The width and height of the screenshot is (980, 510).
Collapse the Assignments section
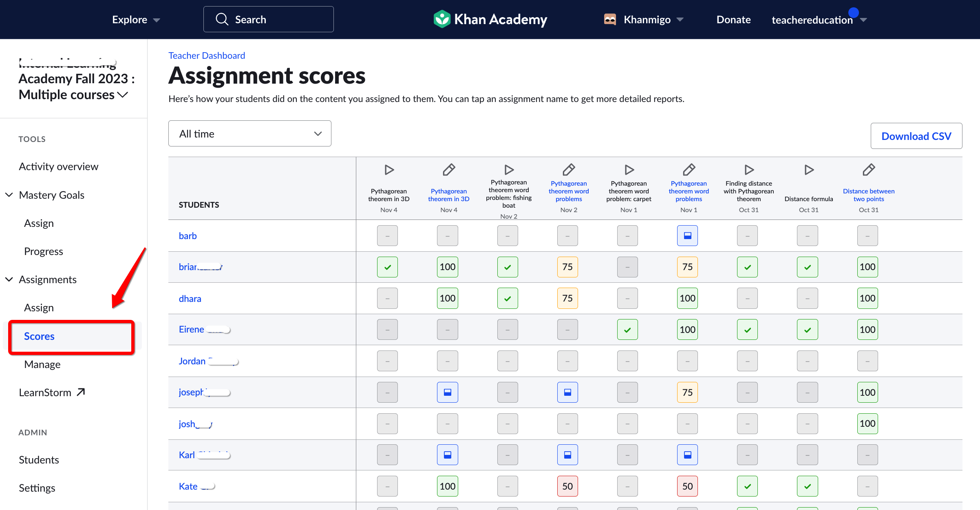pyautogui.click(x=9, y=279)
